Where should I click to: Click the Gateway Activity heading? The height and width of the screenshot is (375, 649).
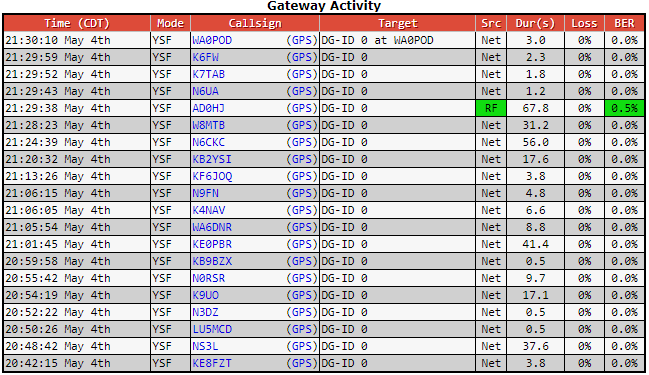tap(324, 6)
